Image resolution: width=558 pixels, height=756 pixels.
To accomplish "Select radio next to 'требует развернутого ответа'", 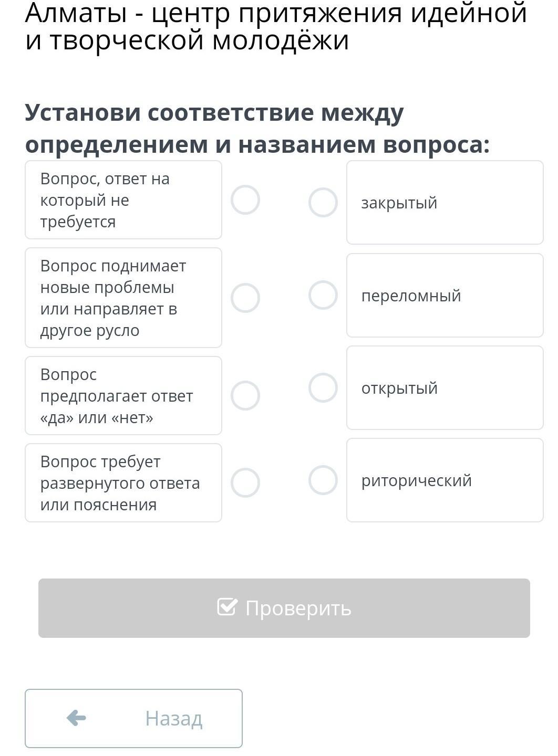I will click(245, 482).
